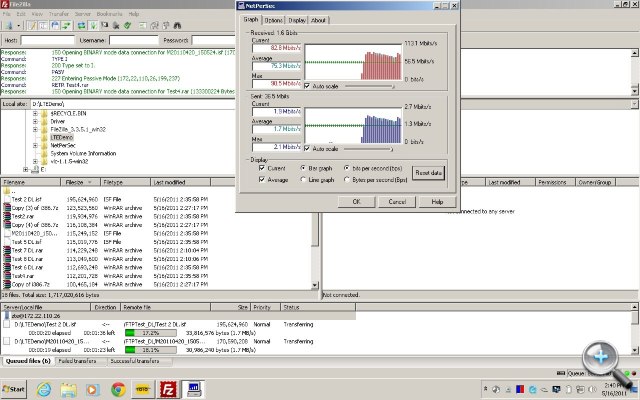Viewport: 640px width, 400px height.
Task: Toggle the Average display checkbox
Action: [262, 180]
